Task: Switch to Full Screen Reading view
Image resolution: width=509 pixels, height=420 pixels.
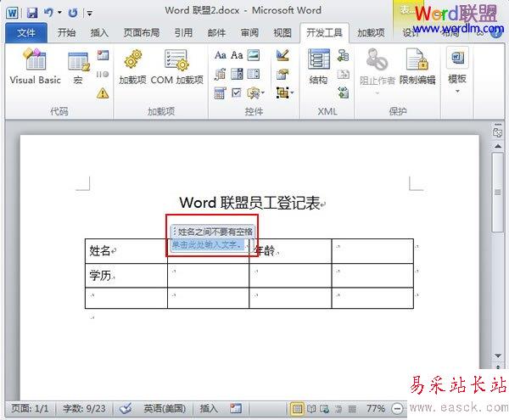Action: (x=311, y=409)
